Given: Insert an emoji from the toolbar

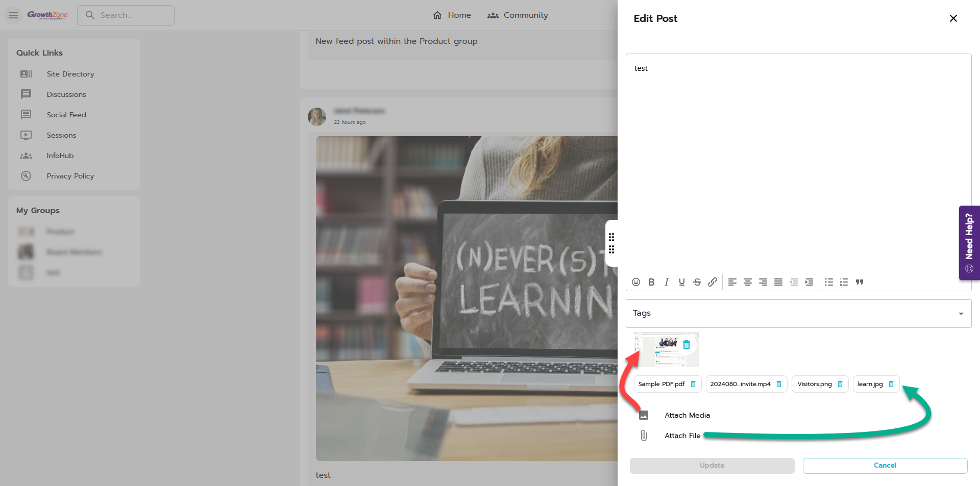Looking at the screenshot, I should [x=636, y=282].
